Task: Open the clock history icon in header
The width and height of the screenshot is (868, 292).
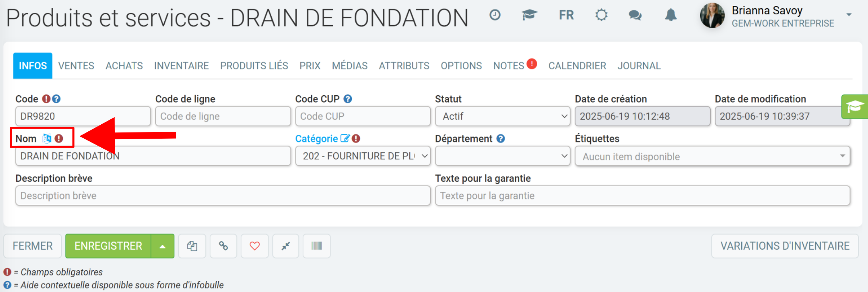Action: (495, 15)
